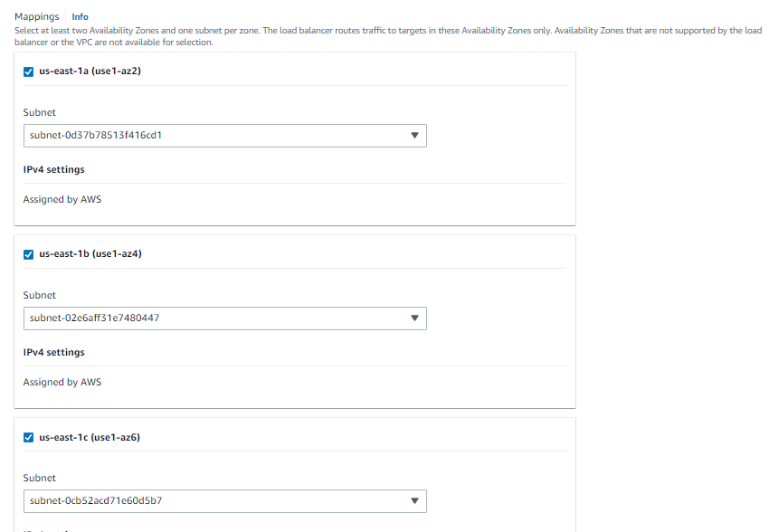Click the triangle arrow in us-east-1b subnet box
Image resolution: width=769 pixels, height=532 pixels.
pos(415,318)
